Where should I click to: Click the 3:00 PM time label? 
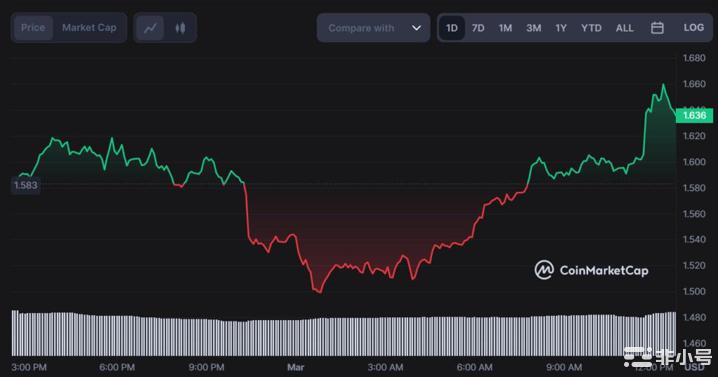(29, 367)
